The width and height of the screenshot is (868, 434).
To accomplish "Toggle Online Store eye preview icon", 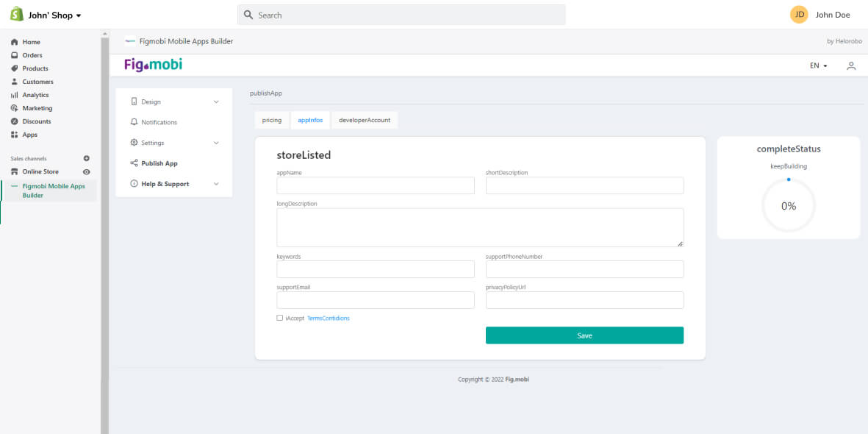I will click(86, 172).
